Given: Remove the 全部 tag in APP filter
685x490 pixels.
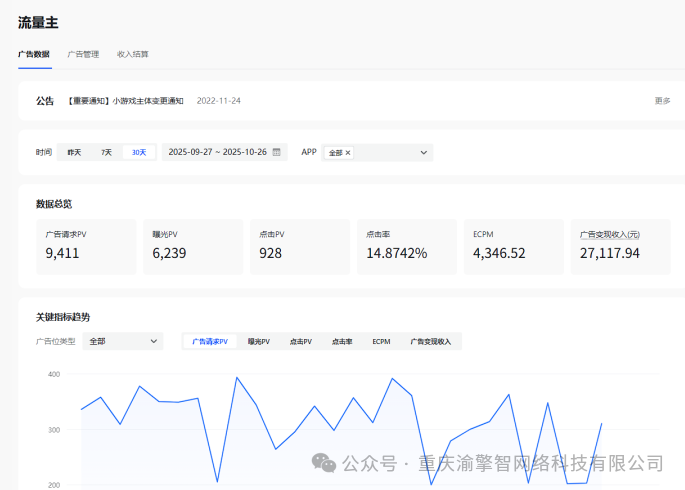Looking at the screenshot, I should [348, 153].
